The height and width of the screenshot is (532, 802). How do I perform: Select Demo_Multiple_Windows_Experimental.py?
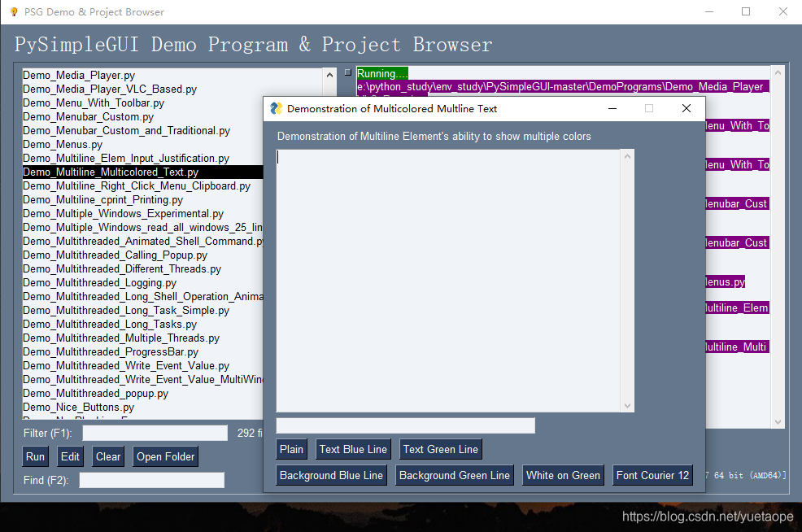(x=123, y=213)
